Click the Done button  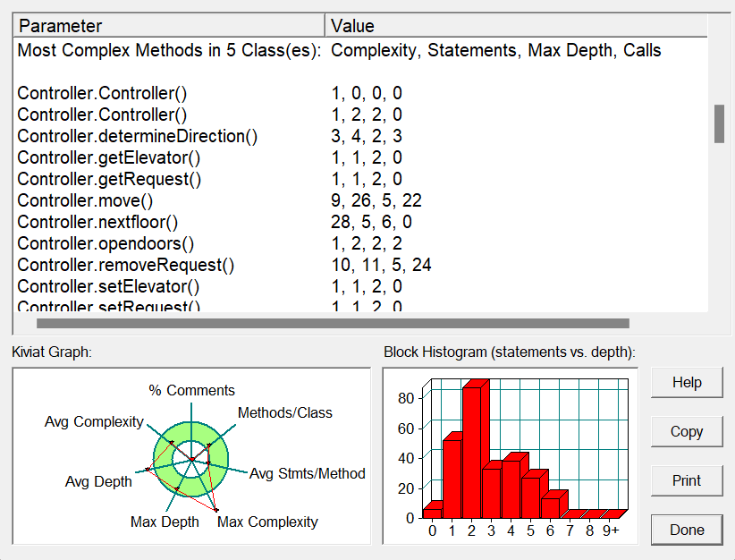(x=687, y=530)
